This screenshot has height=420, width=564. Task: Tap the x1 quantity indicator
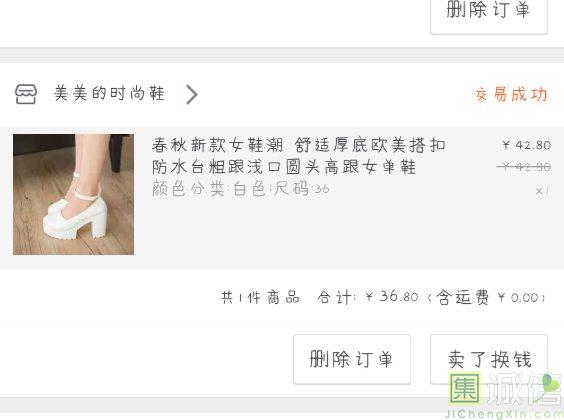tap(543, 191)
